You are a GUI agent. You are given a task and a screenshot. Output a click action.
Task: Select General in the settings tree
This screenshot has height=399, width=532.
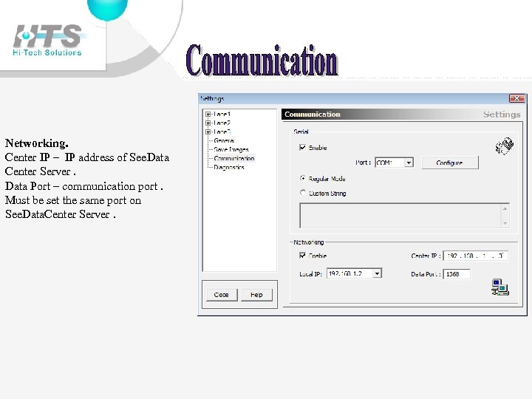point(224,140)
